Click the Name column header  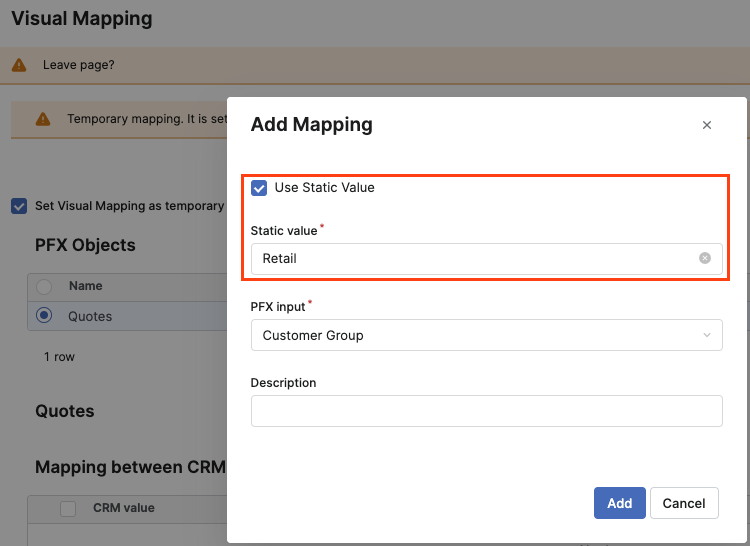[86, 286]
